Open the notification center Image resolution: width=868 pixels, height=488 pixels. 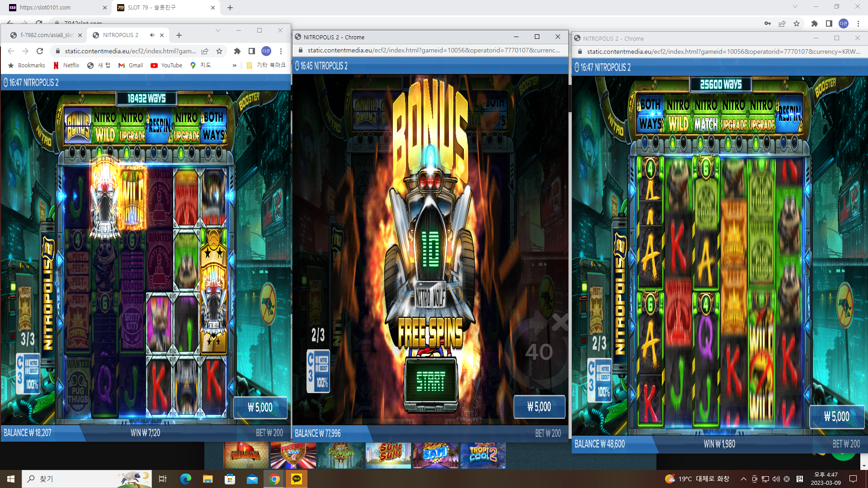[853, 479]
